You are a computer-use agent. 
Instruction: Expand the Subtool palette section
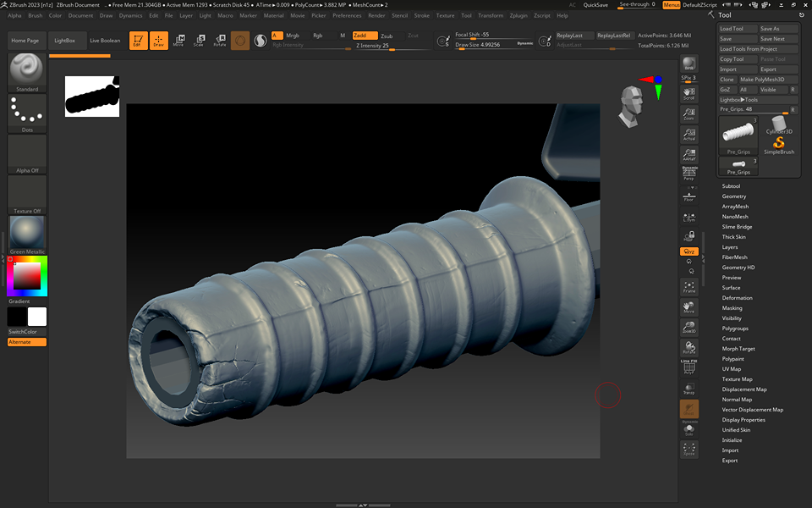(731, 186)
